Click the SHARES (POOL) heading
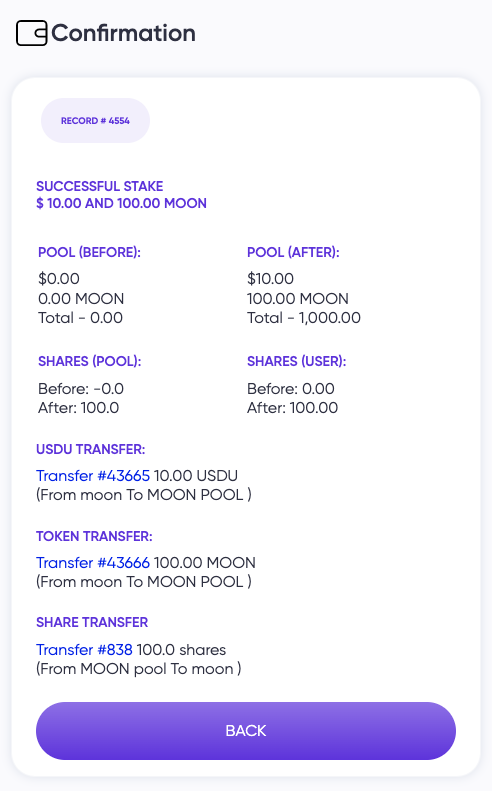This screenshot has width=492, height=791. coord(90,361)
